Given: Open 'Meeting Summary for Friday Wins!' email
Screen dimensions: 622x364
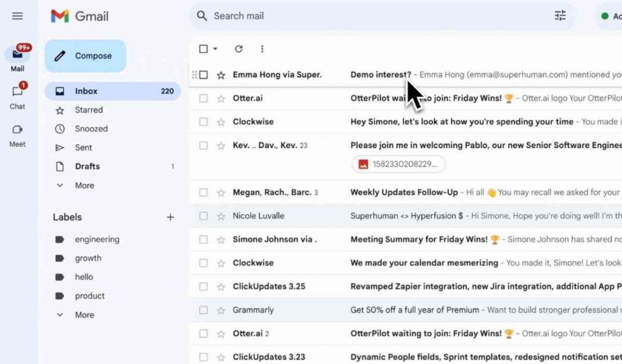Looking at the screenshot, I should coord(419,239).
